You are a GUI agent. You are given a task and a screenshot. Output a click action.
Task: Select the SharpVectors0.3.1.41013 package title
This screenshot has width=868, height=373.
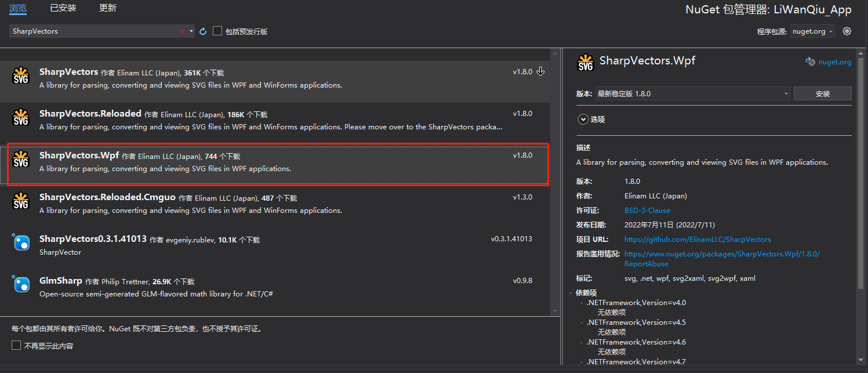[93, 239]
